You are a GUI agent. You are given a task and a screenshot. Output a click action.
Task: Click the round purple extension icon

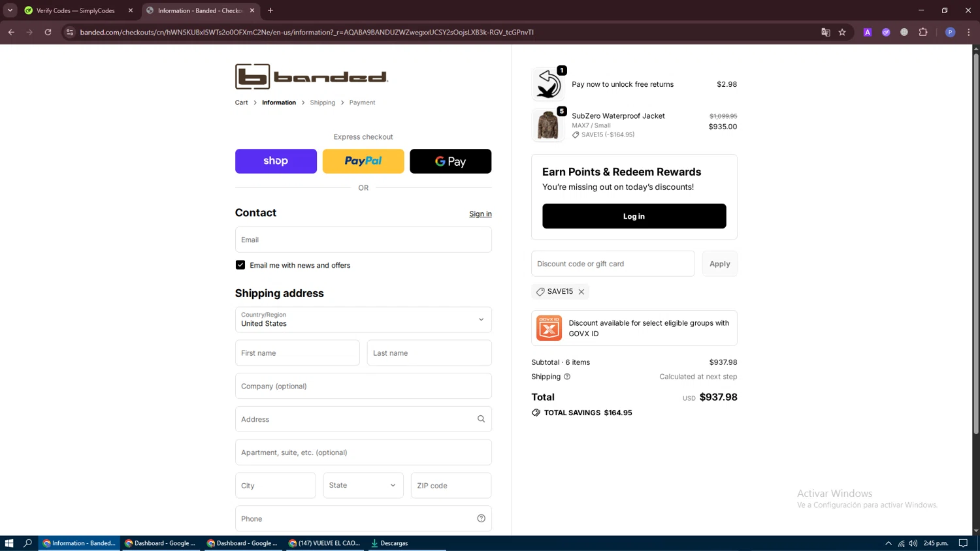886,32
